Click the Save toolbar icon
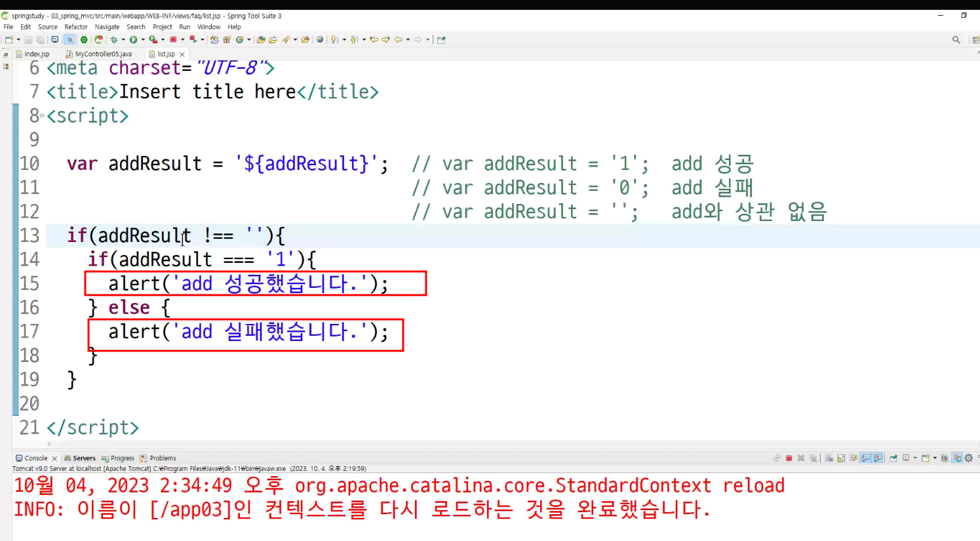The width and height of the screenshot is (980, 541). point(28,39)
